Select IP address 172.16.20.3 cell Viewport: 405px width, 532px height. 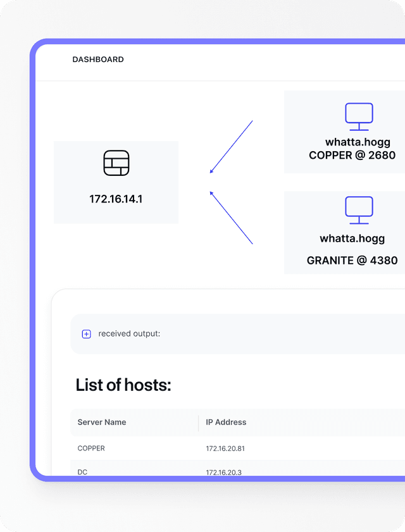click(x=224, y=473)
